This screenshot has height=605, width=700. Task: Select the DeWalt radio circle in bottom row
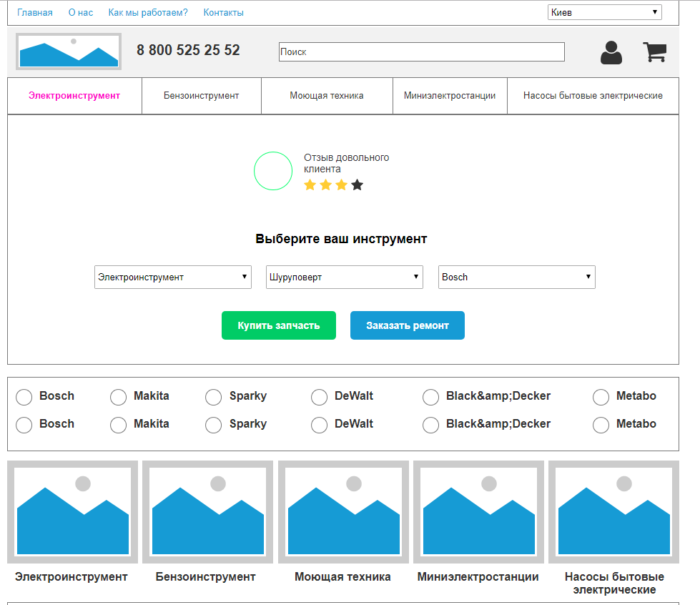[x=319, y=426]
